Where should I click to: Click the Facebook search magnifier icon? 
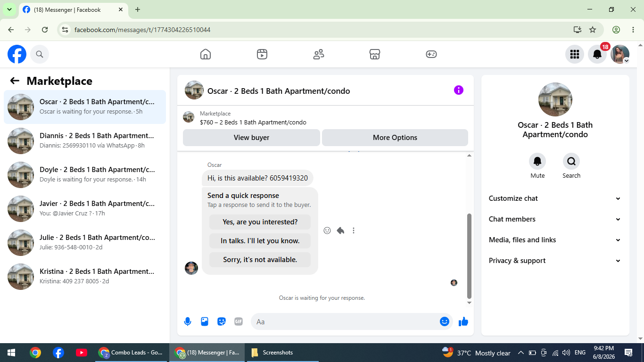(x=40, y=55)
